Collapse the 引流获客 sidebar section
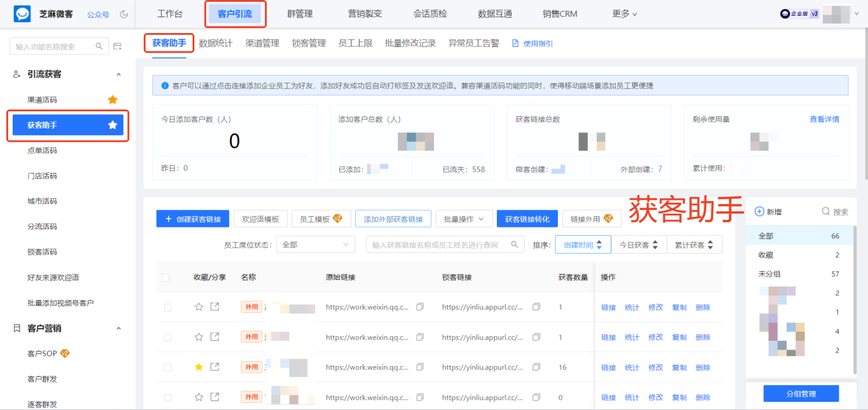This screenshot has height=410, width=868. (118, 74)
